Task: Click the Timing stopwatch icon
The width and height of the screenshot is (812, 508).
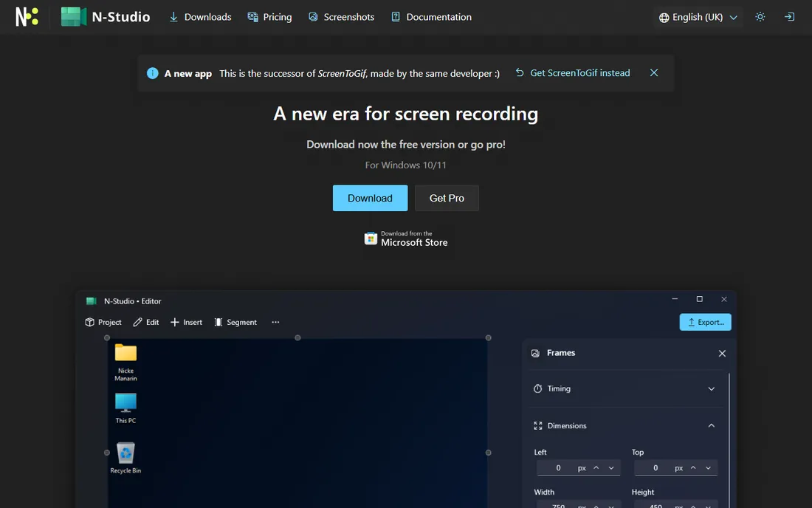Action: coord(538,388)
